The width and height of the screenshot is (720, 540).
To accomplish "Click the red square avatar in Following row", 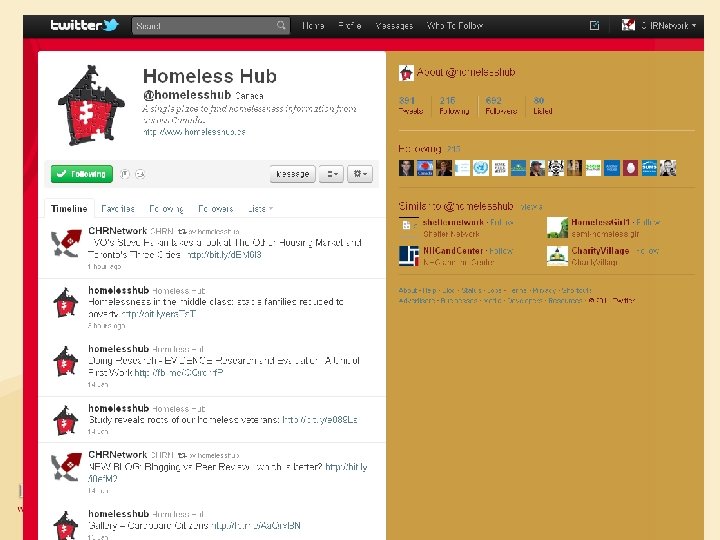I will tap(630, 168).
